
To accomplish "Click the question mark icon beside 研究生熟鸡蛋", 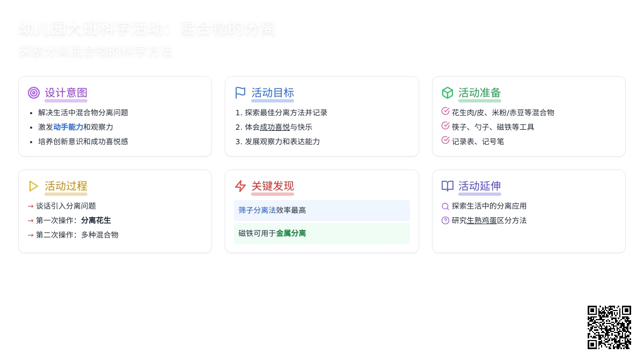I will (x=445, y=220).
